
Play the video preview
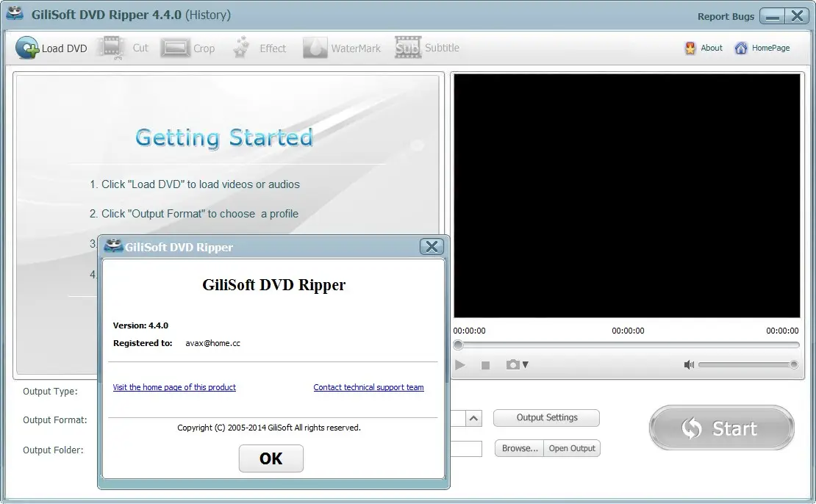(460, 364)
